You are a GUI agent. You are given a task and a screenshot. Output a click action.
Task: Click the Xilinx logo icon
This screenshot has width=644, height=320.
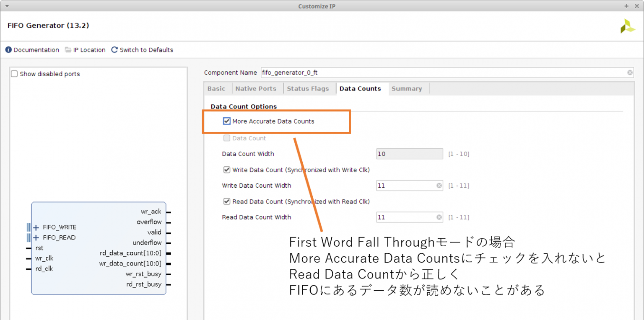coord(627,26)
